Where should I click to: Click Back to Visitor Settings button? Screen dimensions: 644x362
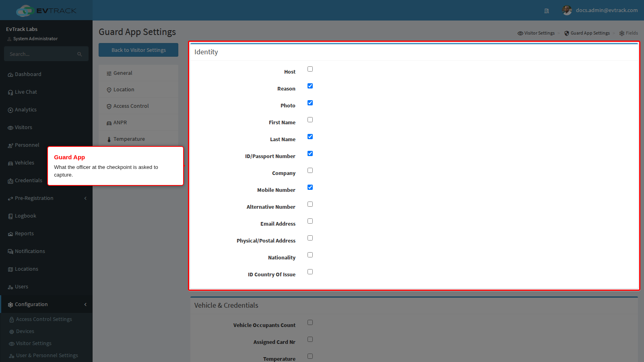pyautogui.click(x=138, y=50)
